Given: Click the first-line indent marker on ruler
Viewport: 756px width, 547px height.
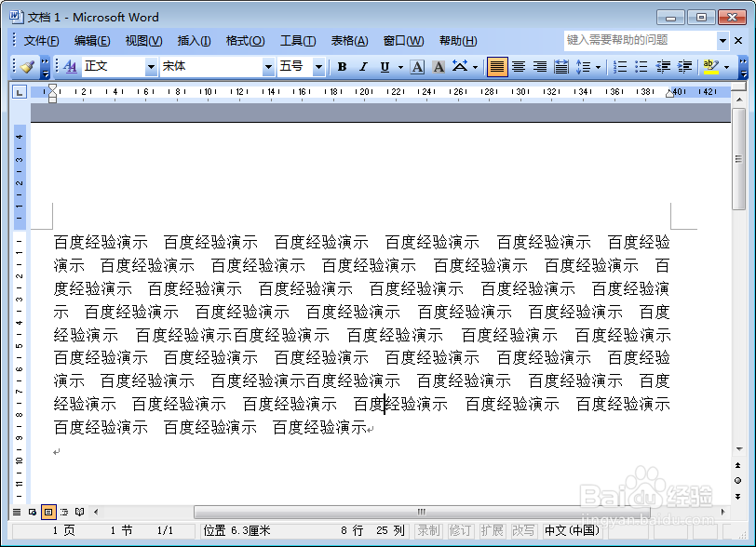Looking at the screenshot, I should coord(52,88).
